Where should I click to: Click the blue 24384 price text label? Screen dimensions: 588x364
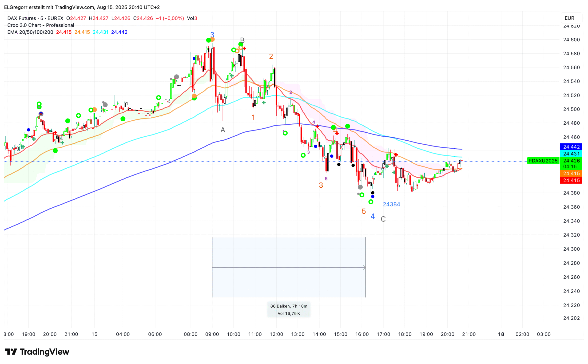pyautogui.click(x=391, y=204)
